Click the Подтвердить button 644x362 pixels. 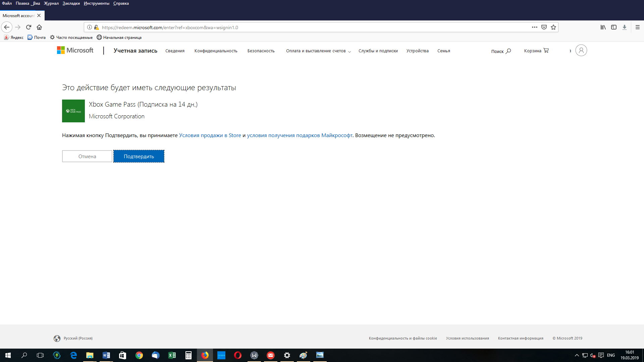(x=139, y=156)
